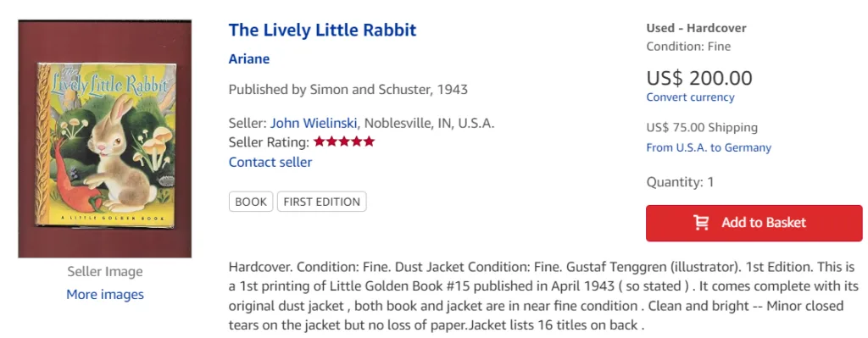
Task: Click the book description paragraph
Action: [543, 296]
